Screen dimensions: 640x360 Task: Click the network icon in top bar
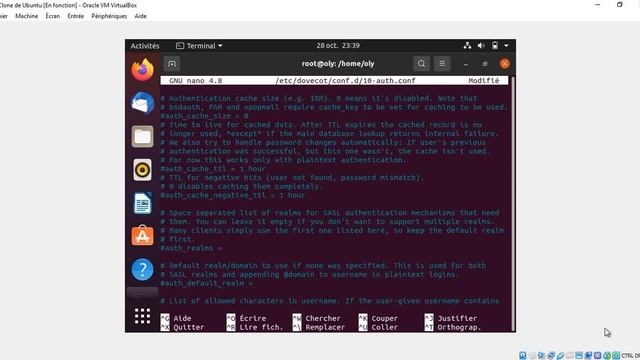[x=467, y=46]
